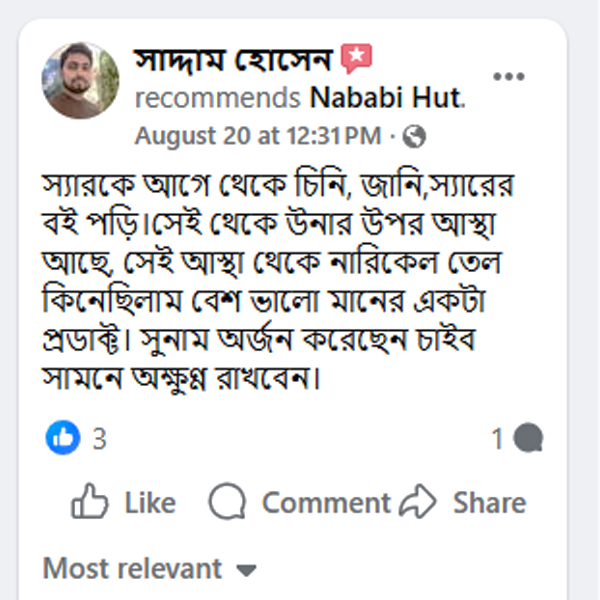
Task: Click the August 20 at 12:31 PM timestamp
Action: [258, 135]
